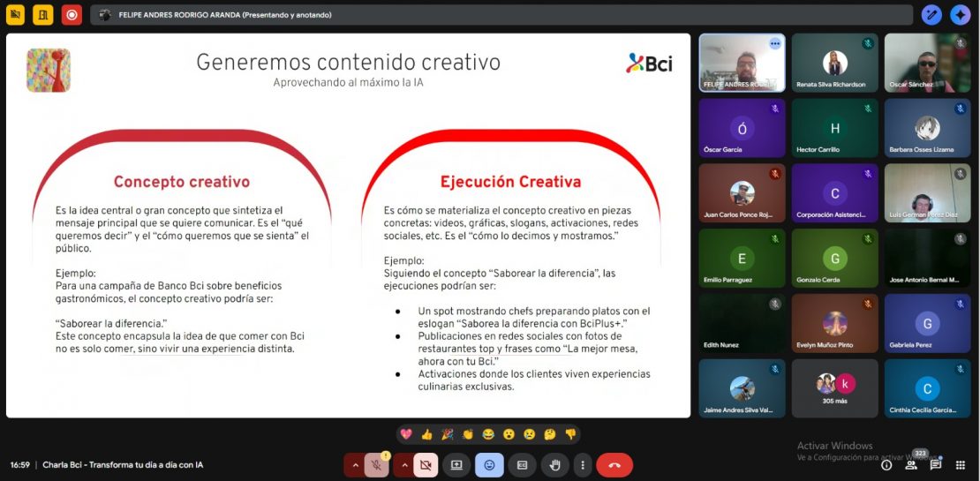Open the three-dot more options menu
This screenshot has height=481, width=980.
pos(582,464)
